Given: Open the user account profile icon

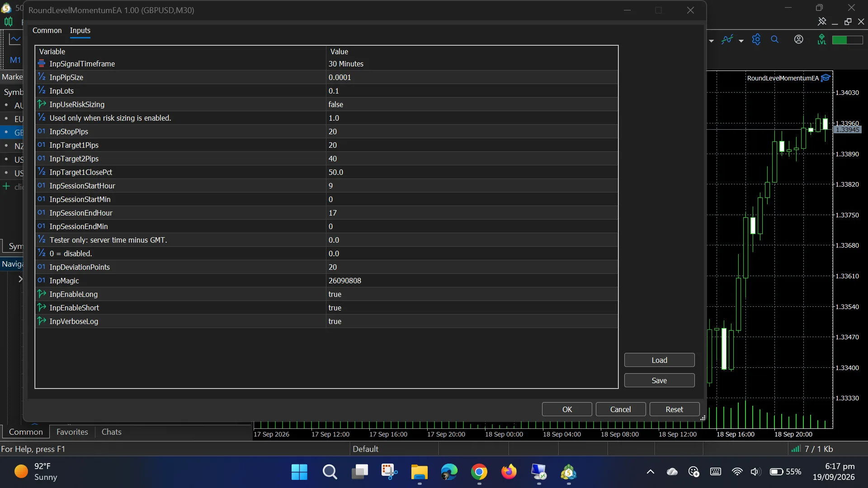Looking at the screenshot, I should coord(799,40).
